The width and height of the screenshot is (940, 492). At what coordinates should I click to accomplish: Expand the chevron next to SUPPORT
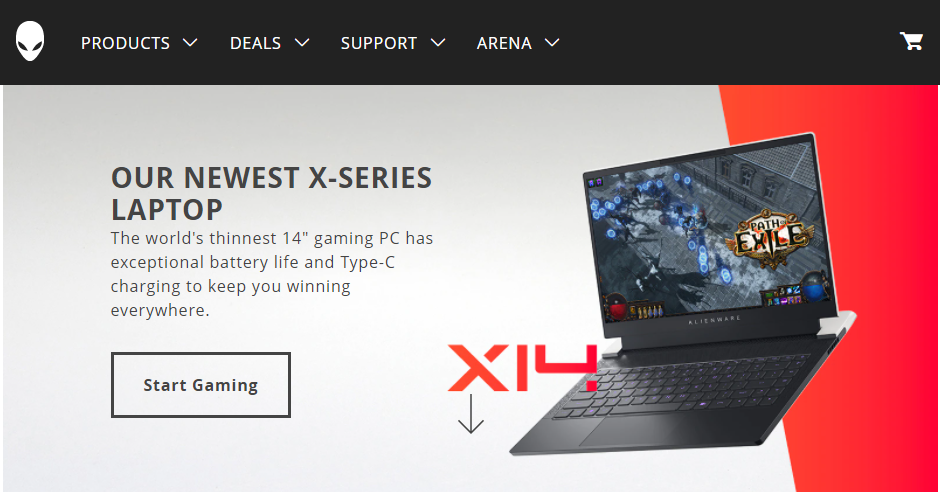pyautogui.click(x=438, y=43)
